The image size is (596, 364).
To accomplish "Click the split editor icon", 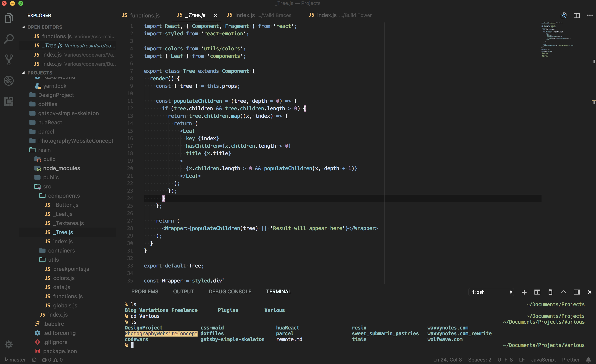I will coord(577,15).
